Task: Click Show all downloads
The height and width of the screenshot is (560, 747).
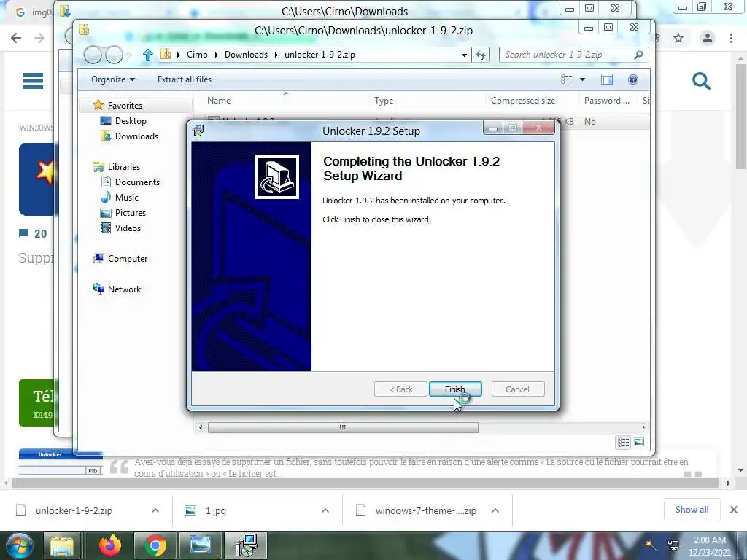Action: [692, 510]
